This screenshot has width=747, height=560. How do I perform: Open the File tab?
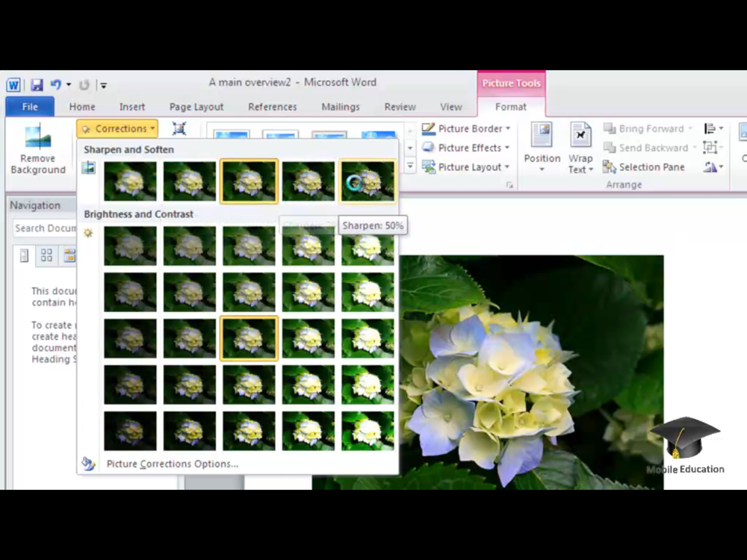[30, 107]
